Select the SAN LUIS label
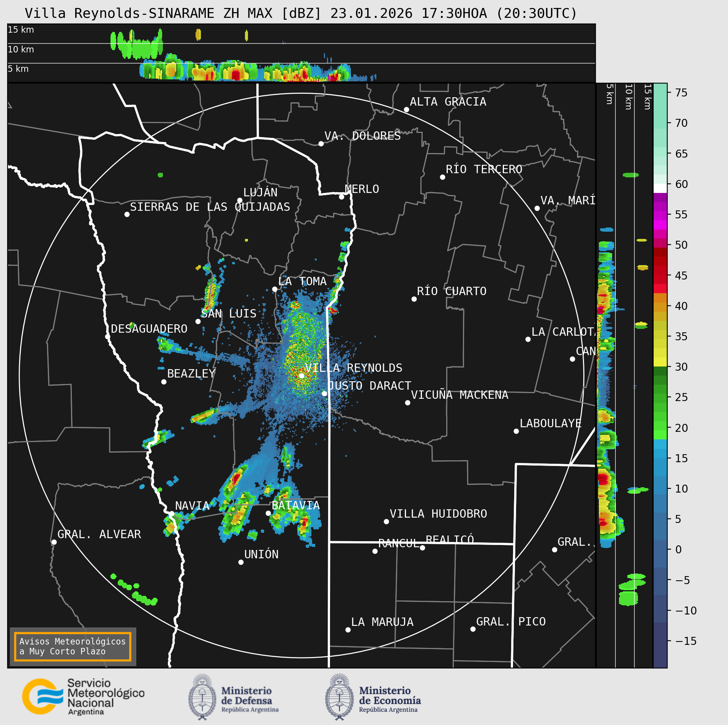 coord(229,314)
